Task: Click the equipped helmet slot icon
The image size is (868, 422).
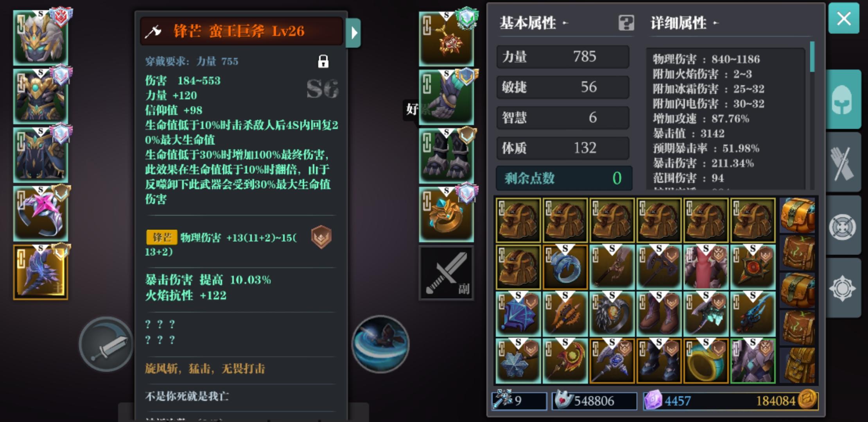Action: (41, 38)
